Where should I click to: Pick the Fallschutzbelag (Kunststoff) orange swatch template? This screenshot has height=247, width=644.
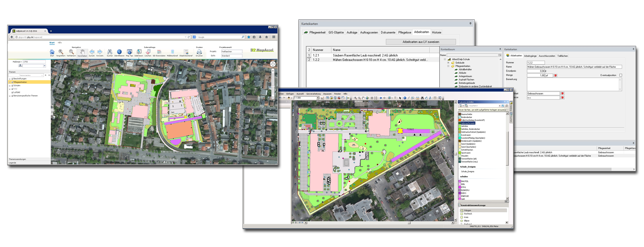click(x=460, y=120)
